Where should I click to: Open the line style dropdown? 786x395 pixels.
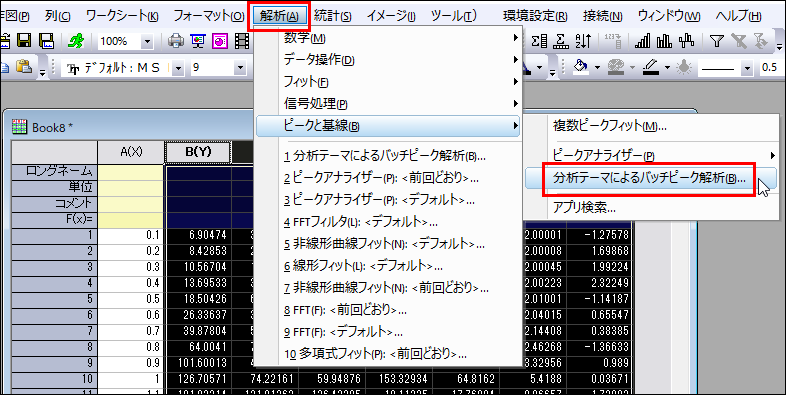[x=748, y=67]
